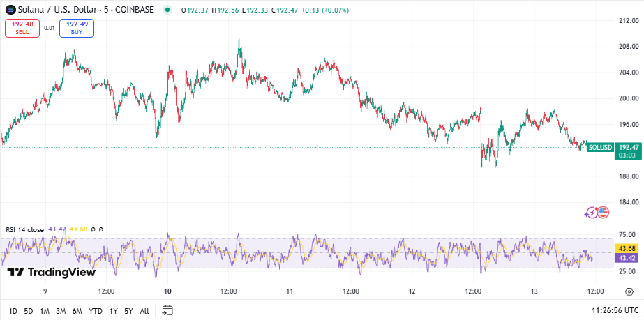Click the date label 9 on time axis
This screenshot has width=644, height=320.
pyautogui.click(x=45, y=291)
